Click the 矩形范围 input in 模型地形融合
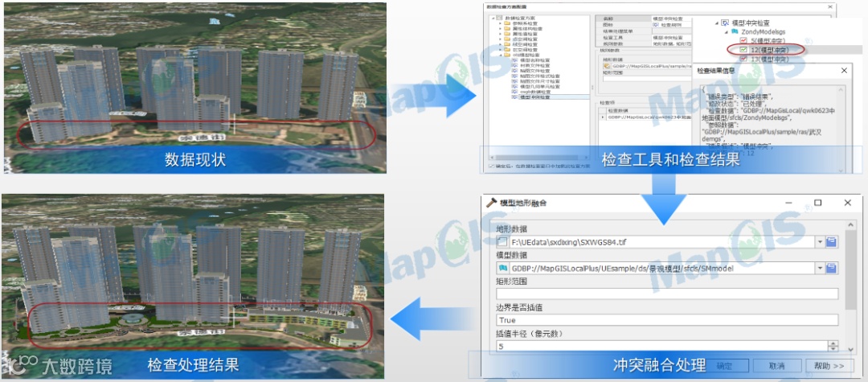Viewport: 868px width, 382px height. tap(667, 294)
